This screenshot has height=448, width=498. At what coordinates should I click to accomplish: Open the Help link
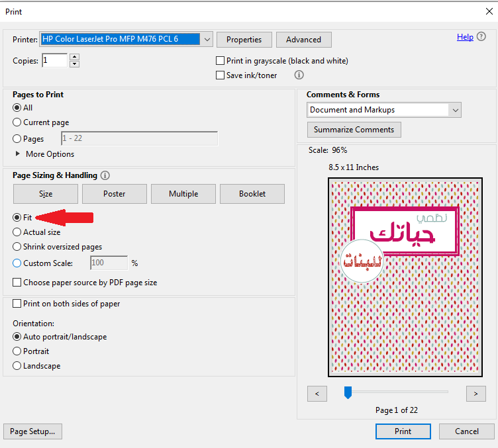[465, 37]
